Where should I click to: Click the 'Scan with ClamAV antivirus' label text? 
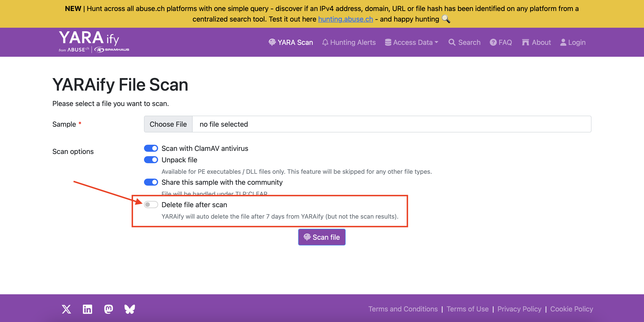click(205, 148)
